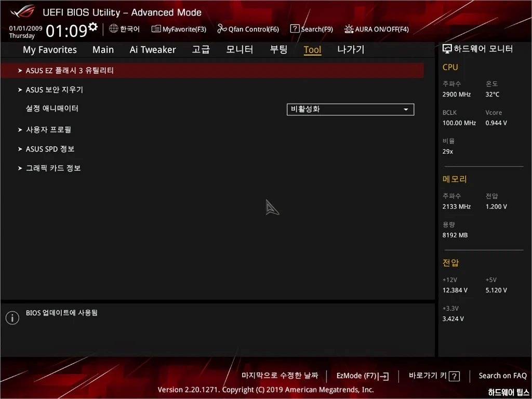Click memory frequency 2133 MHz
Viewport: 532px width, 399px height.
[456, 207]
